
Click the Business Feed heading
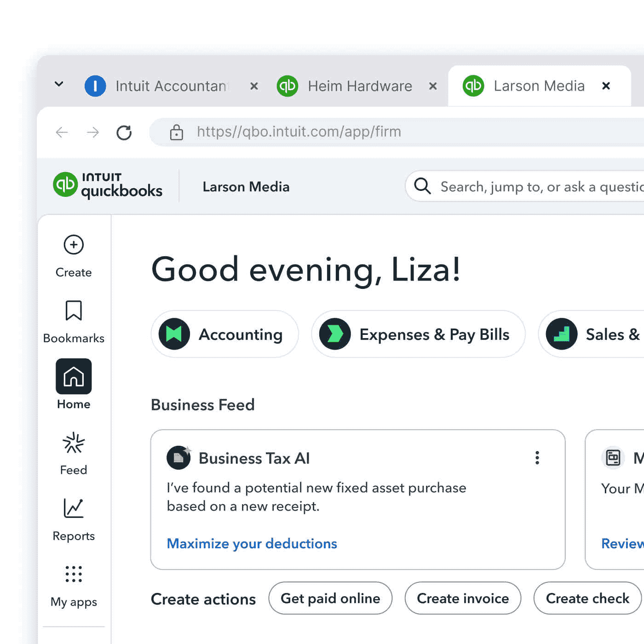click(203, 405)
